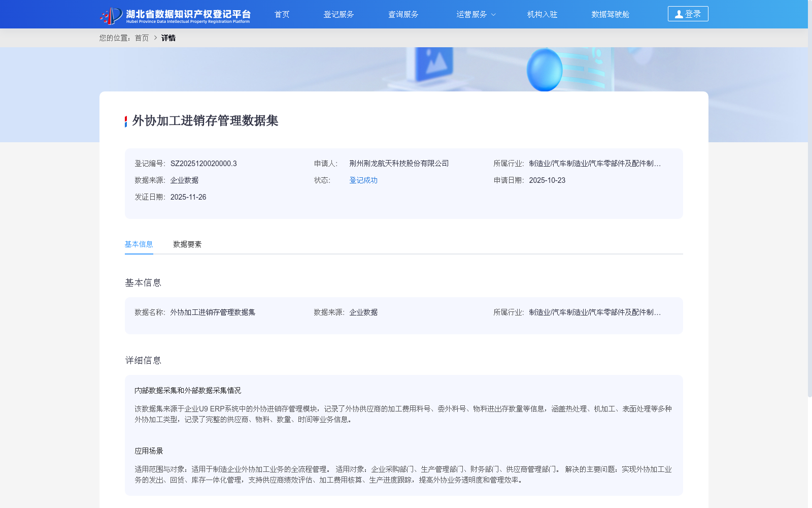
Task: Expand the 运营服务 dropdown chevron
Action: coord(494,14)
